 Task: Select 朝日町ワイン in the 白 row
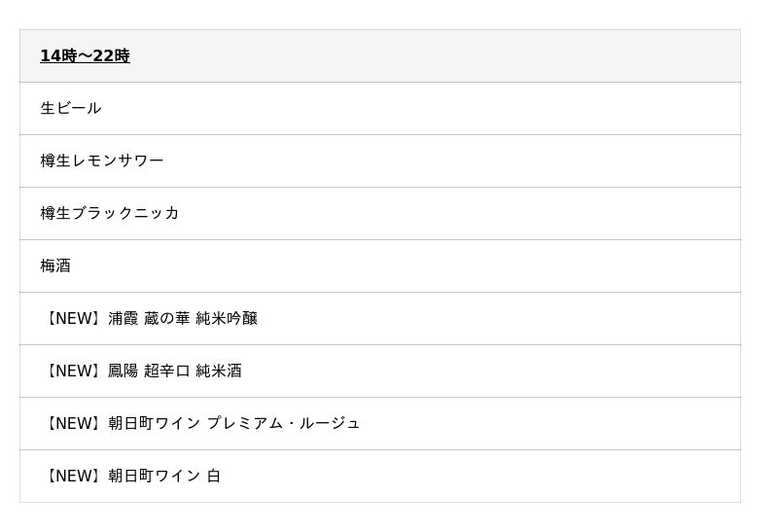pos(155,477)
